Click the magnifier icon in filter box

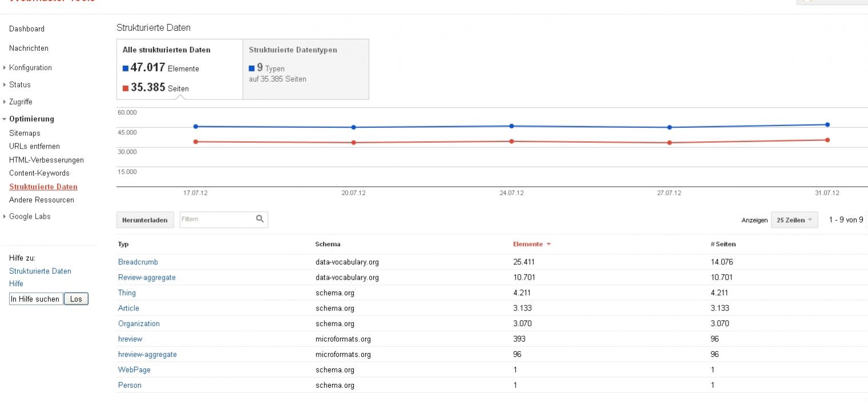259,219
